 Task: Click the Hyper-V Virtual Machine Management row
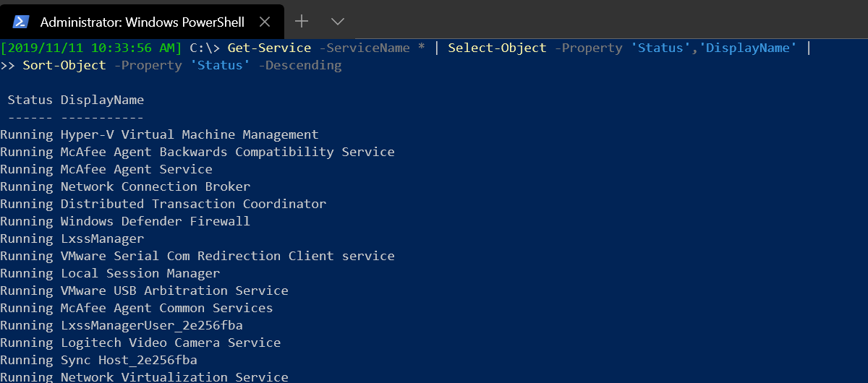tap(159, 134)
